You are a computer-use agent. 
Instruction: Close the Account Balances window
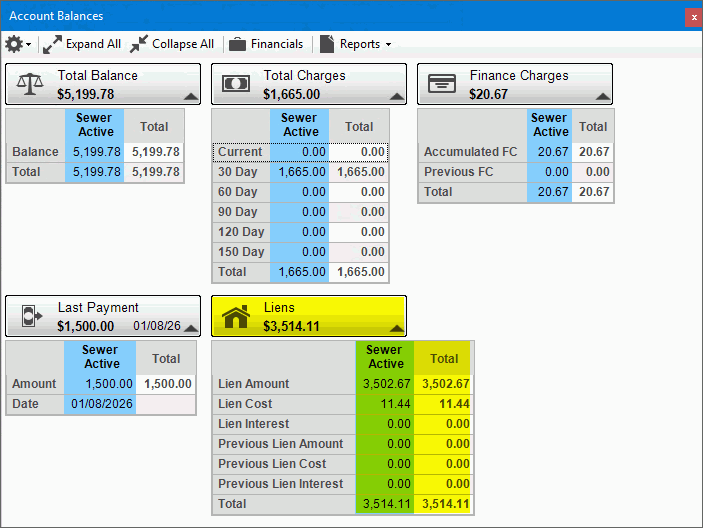pos(694,17)
